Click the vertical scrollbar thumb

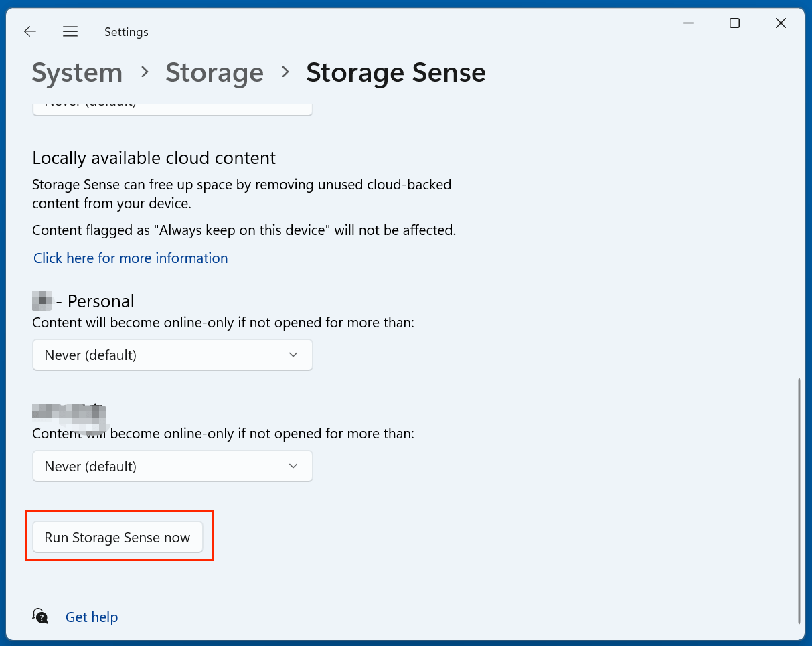coord(799,499)
